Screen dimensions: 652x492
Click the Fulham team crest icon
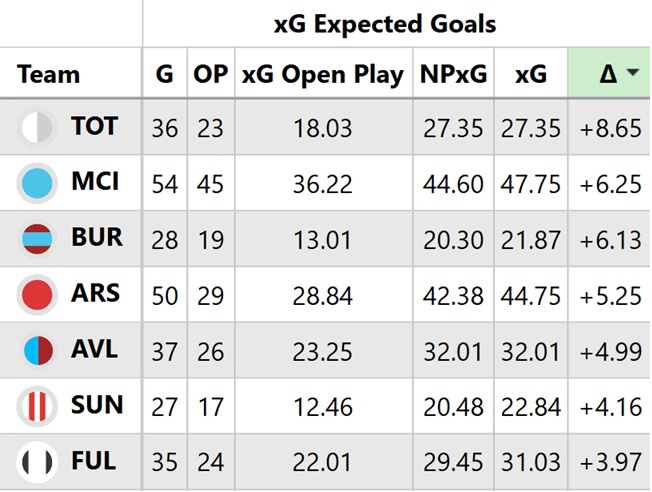coord(37,462)
